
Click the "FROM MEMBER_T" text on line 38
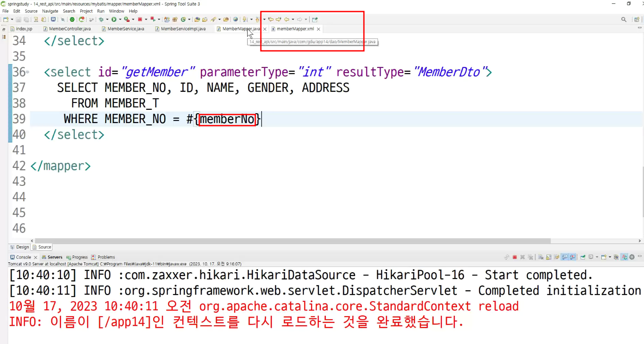click(x=115, y=103)
